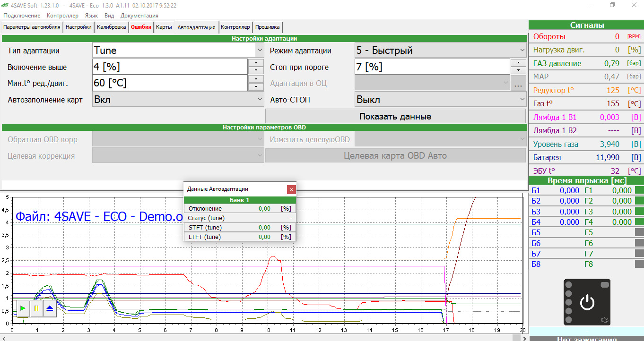Open the Обратная OBD корр dropdown
This screenshot has height=341, width=644.
[x=178, y=139]
